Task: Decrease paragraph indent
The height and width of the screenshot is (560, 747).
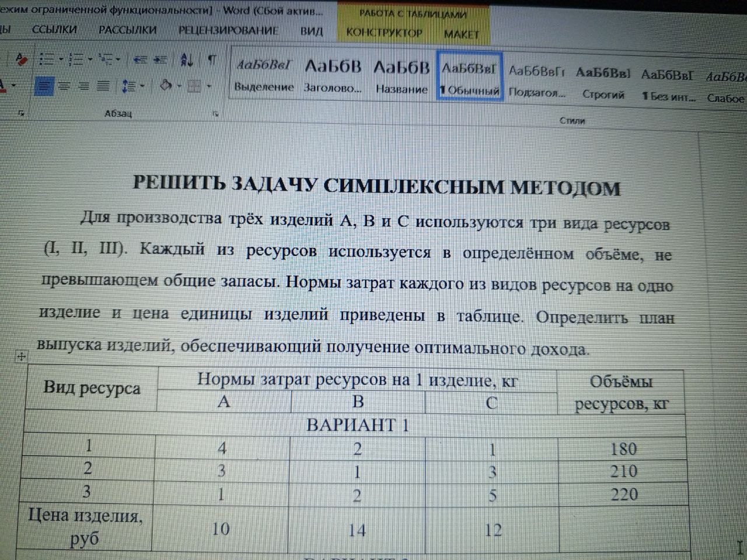Action: click(x=139, y=60)
